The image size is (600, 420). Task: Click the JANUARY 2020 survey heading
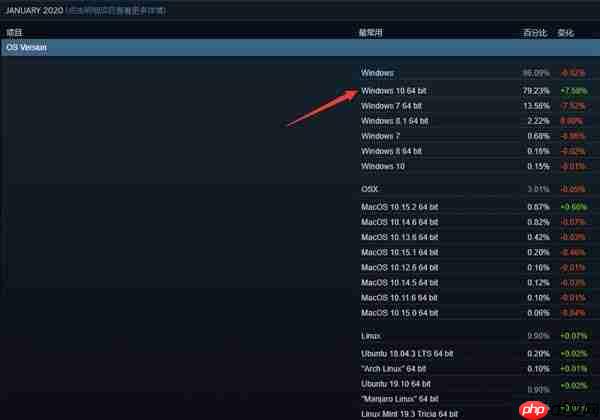pos(34,11)
